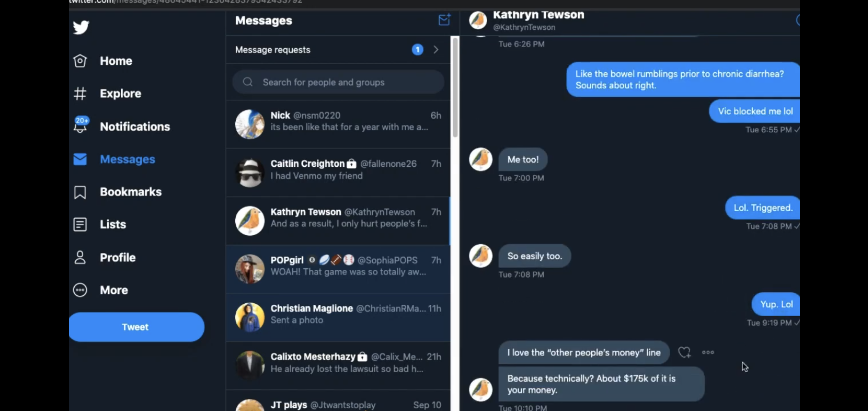Viewport: 868px width, 411px height.
Task: React with heart on "other people's money" message
Action: 684,352
